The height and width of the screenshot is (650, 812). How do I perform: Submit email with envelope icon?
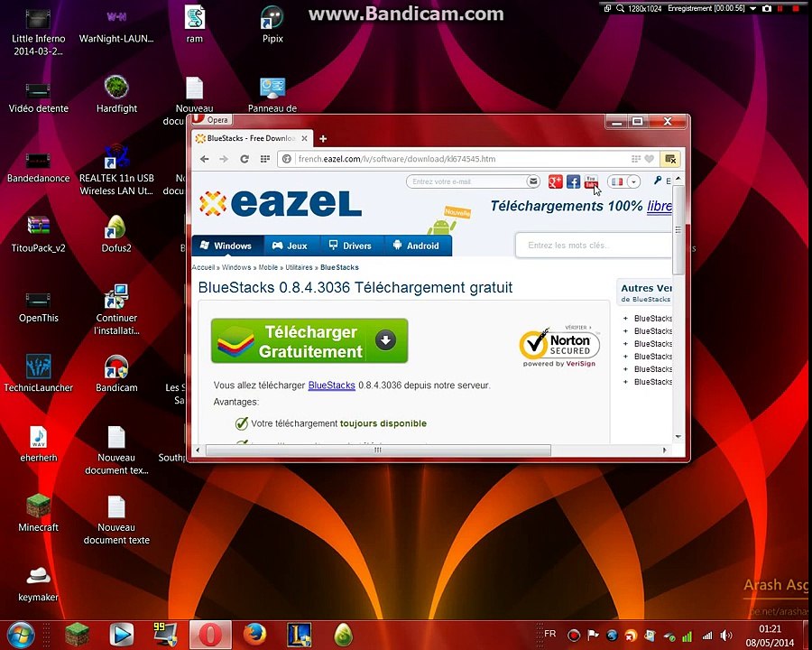pyautogui.click(x=533, y=181)
